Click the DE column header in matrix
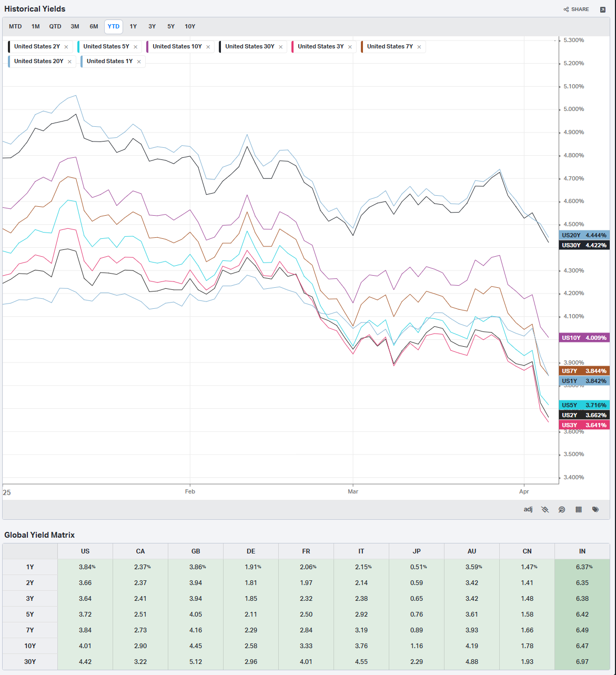616x675 pixels. click(x=251, y=551)
